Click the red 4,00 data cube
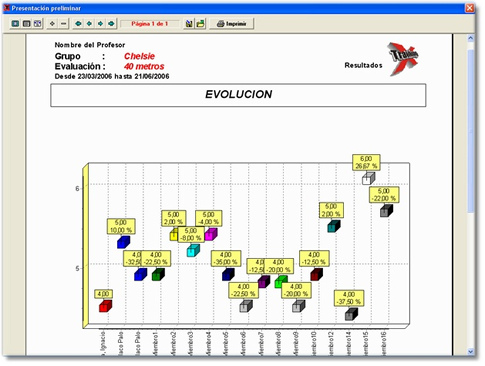The width and height of the screenshot is (485, 366). pyautogui.click(x=105, y=306)
